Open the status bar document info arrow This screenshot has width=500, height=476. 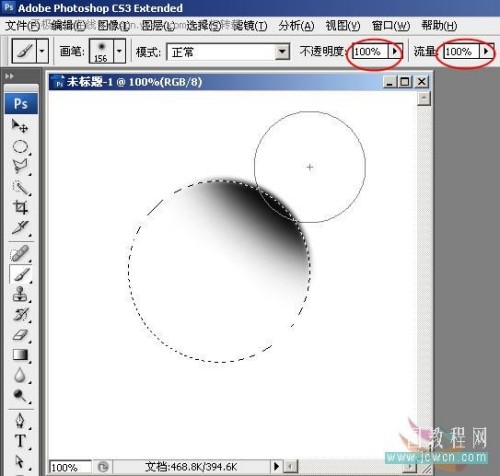pyautogui.click(x=276, y=466)
